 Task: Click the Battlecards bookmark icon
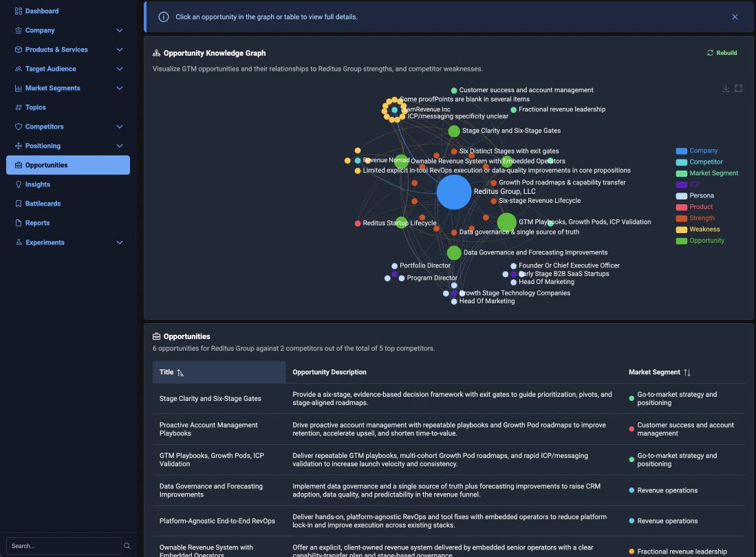click(19, 204)
